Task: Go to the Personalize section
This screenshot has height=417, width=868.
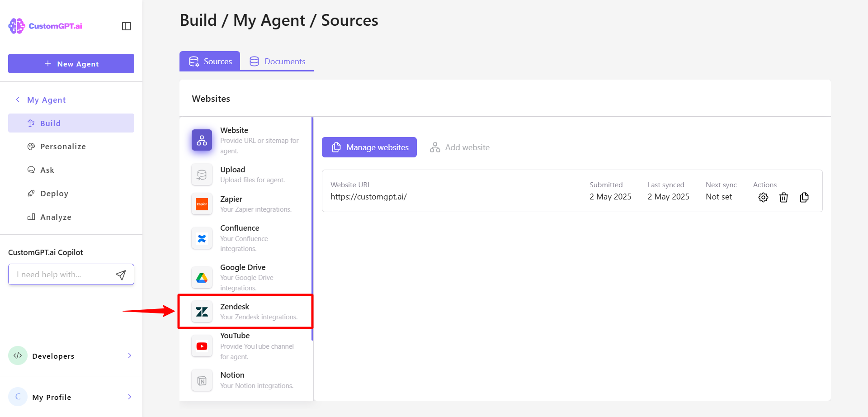Action: 71,147
